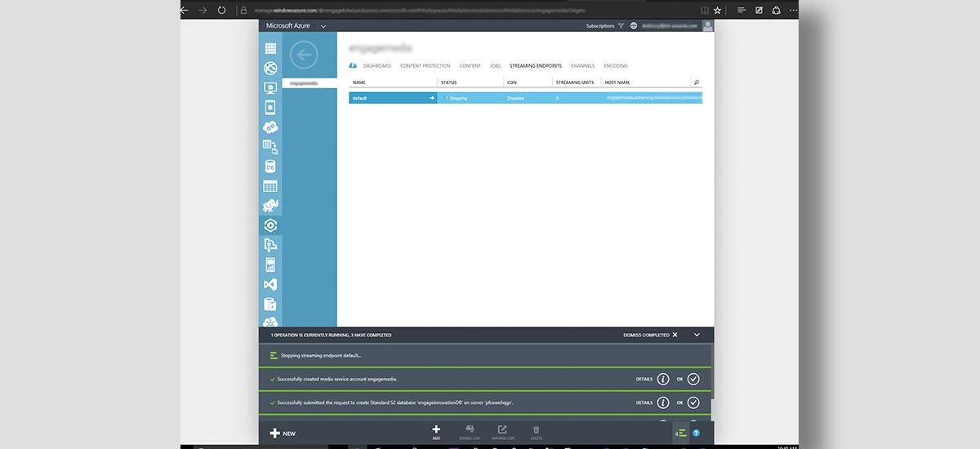The image size is (980, 449).
Task: Open Cloud Services gears icon in sidebar
Action: [270, 127]
